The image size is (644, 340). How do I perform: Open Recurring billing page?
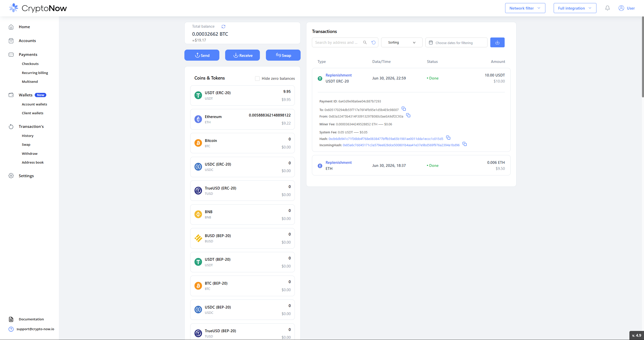point(35,73)
